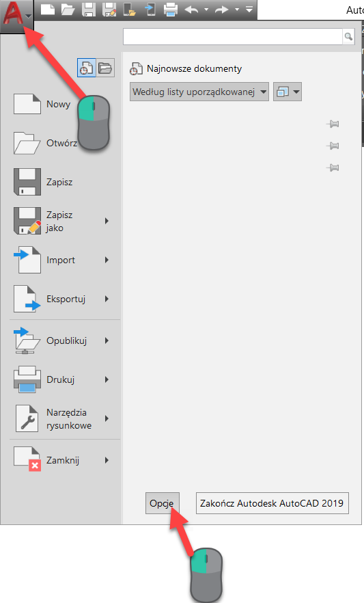Screen dimensions: 364x603
Task: Click the Save As icon in quick access toolbar
Action: (x=109, y=10)
